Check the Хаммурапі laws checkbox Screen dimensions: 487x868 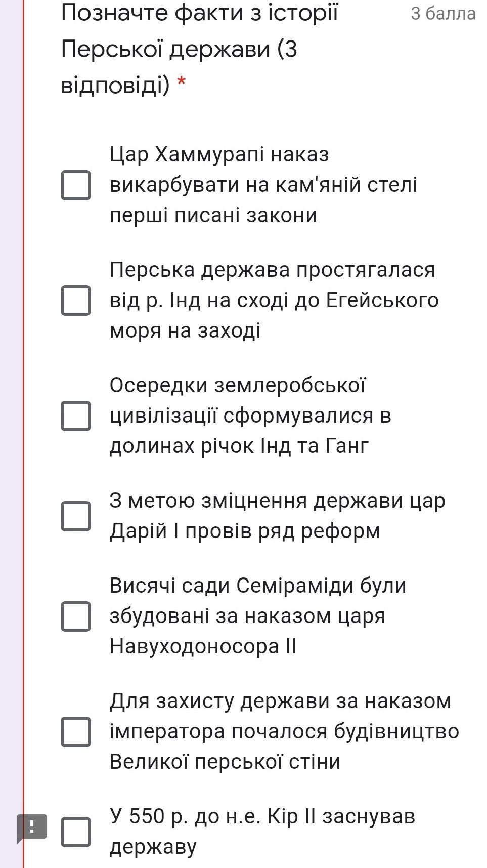tap(76, 185)
